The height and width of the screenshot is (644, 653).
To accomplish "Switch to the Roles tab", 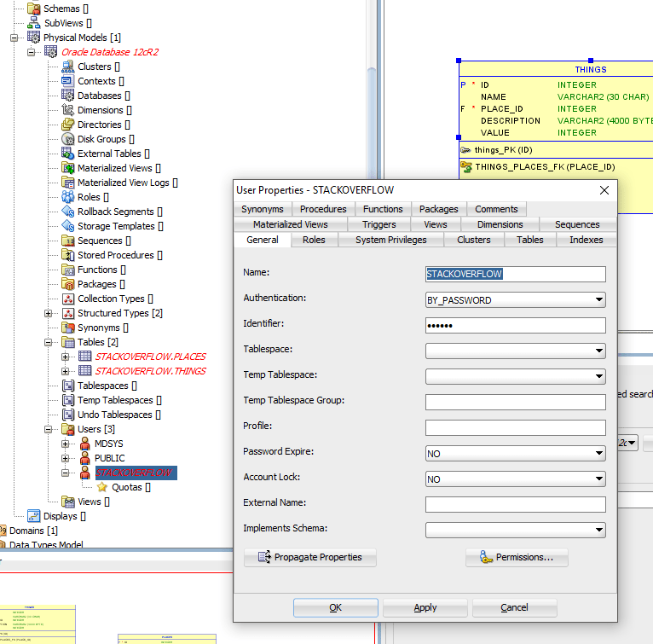I will click(314, 240).
